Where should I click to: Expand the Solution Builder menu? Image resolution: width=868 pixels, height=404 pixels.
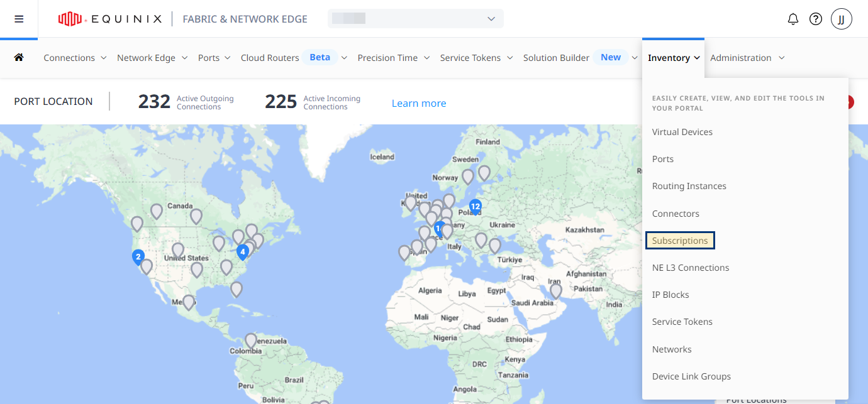pyautogui.click(x=580, y=58)
